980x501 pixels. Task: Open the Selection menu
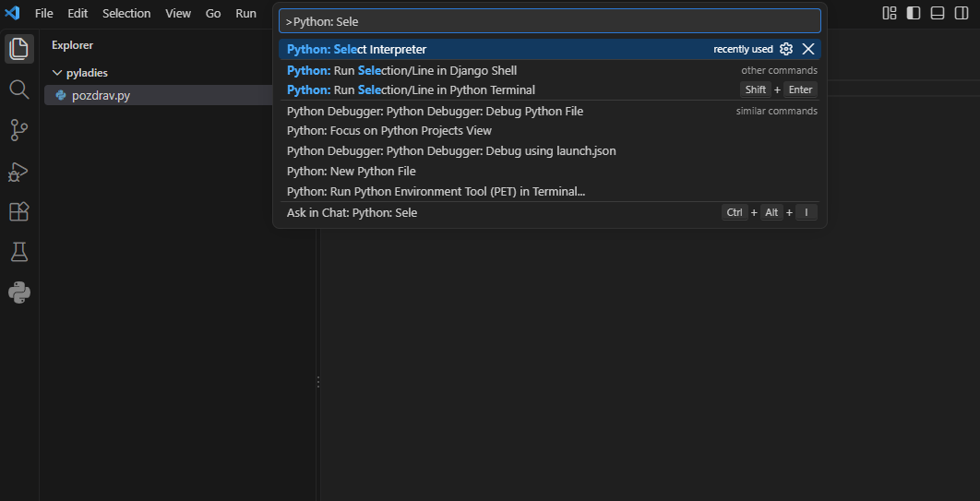pos(126,13)
